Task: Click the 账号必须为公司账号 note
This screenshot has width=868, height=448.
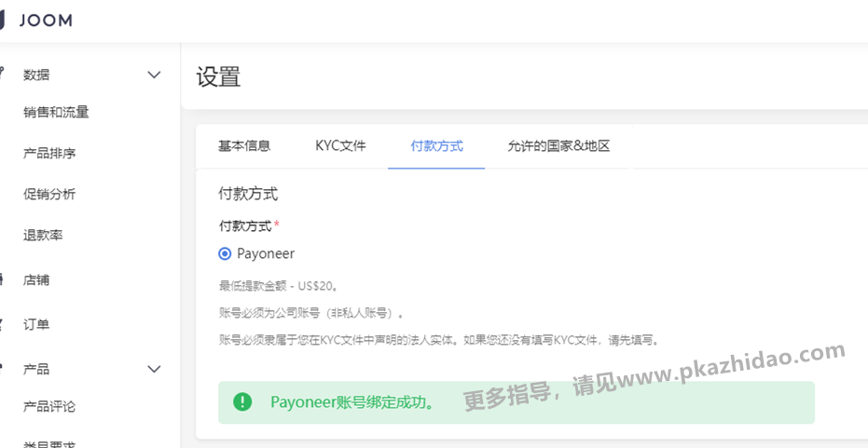Action: coord(311,313)
